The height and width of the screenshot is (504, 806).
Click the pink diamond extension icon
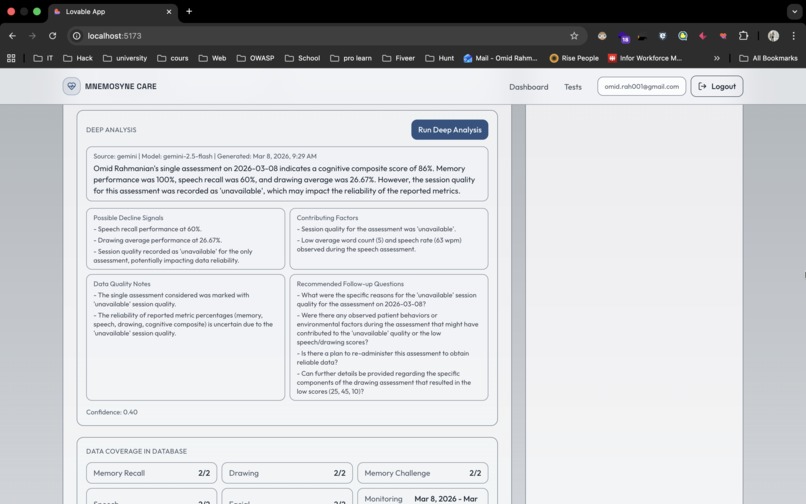703,36
